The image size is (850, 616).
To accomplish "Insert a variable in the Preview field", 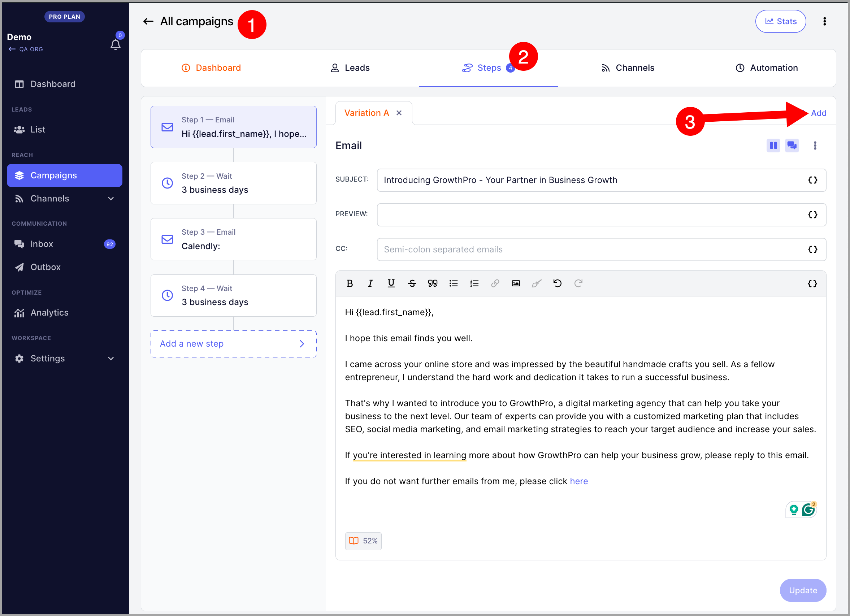I will tap(812, 215).
